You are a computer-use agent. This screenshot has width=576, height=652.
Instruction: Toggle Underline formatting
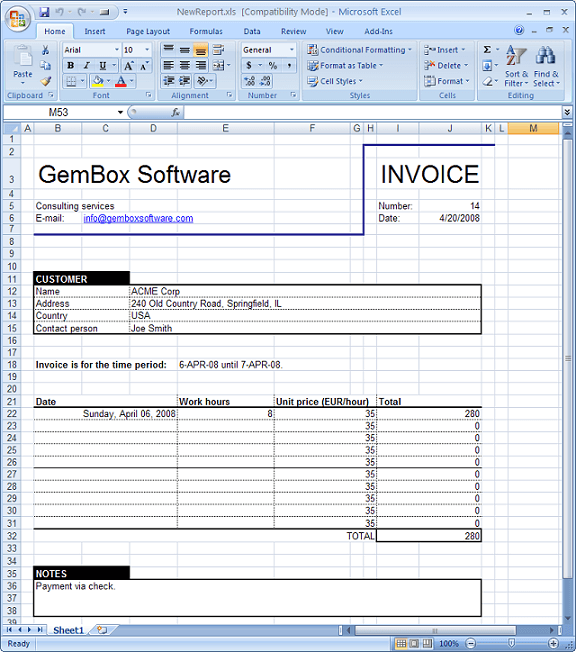[102, 65]
